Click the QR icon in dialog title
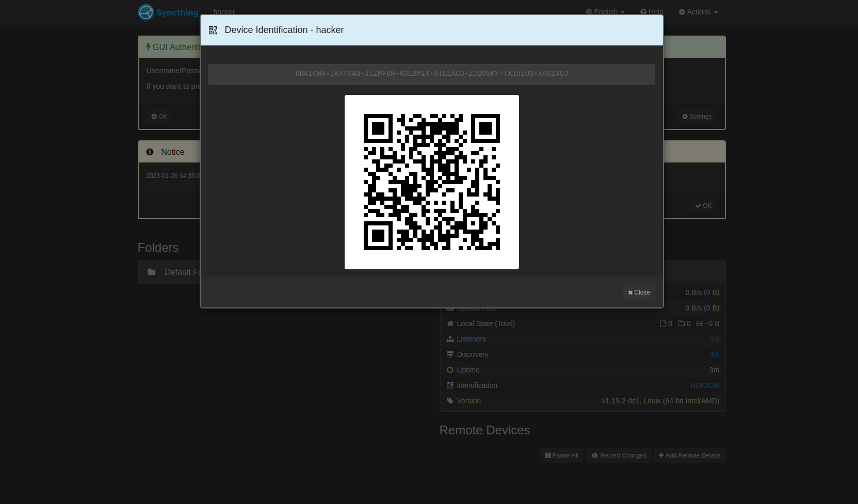 (213, 30)
